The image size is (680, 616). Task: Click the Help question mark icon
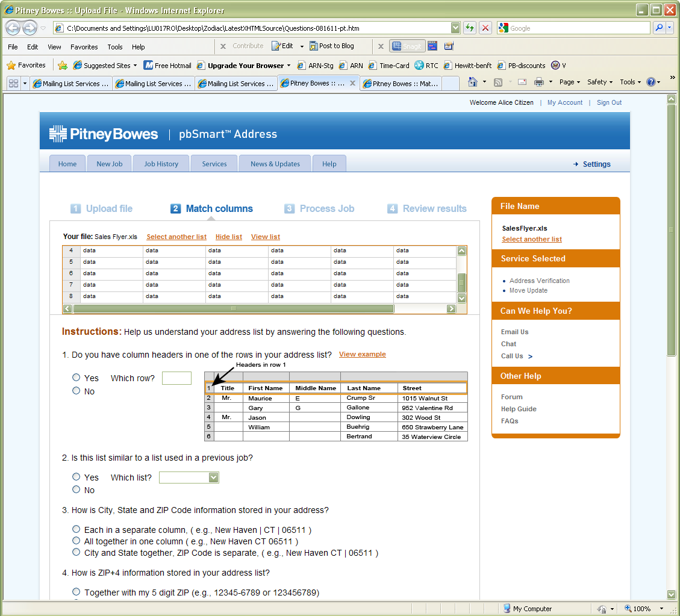(650, 82)
